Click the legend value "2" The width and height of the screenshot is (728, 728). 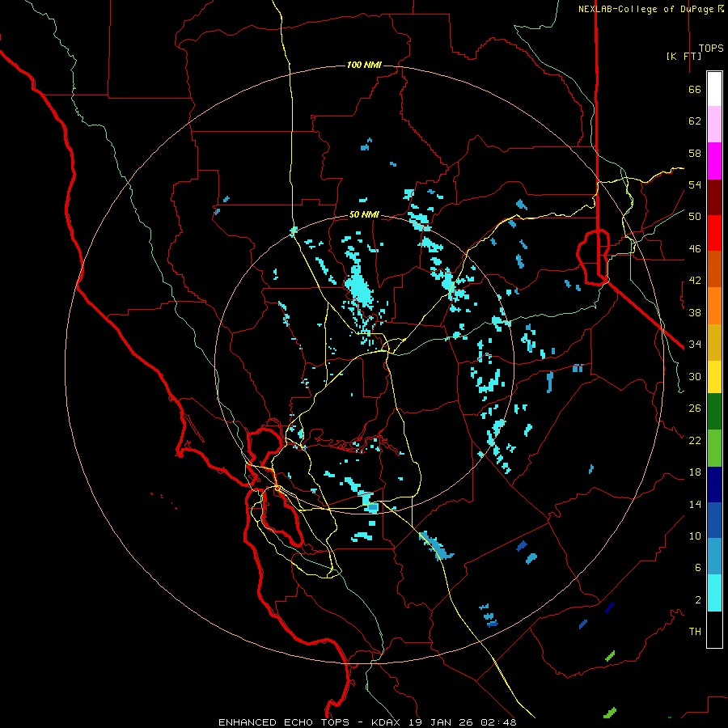(697, 599)
